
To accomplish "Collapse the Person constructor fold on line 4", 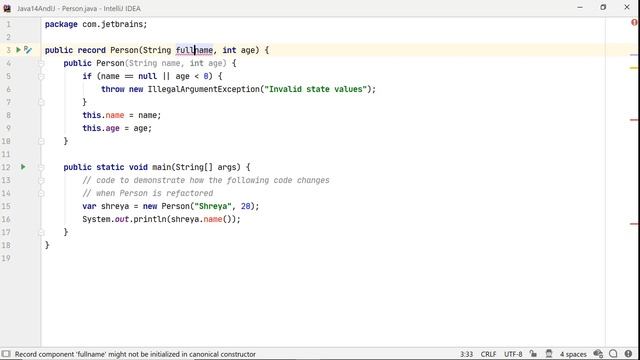I will click(x=41, y=63).
